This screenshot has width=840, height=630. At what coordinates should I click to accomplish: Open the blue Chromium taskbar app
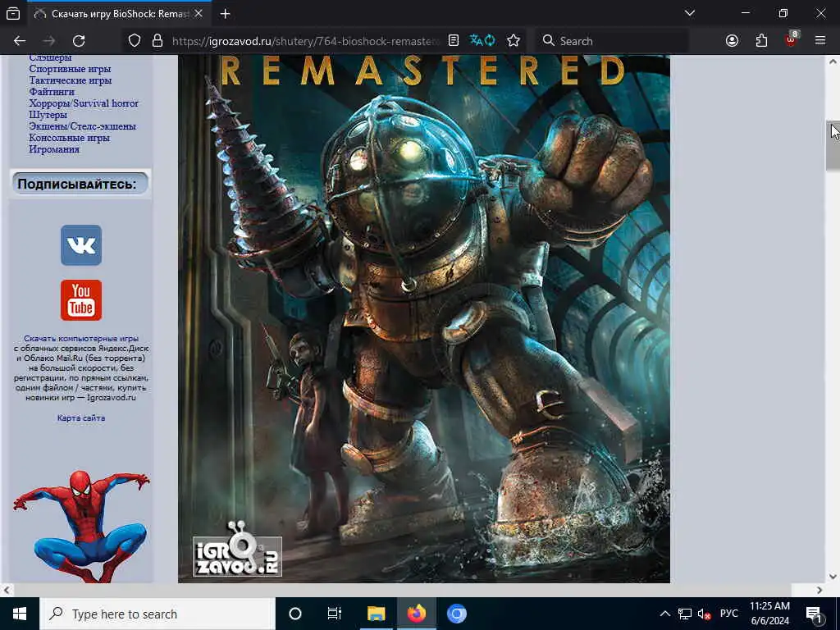tap(456, 614)
